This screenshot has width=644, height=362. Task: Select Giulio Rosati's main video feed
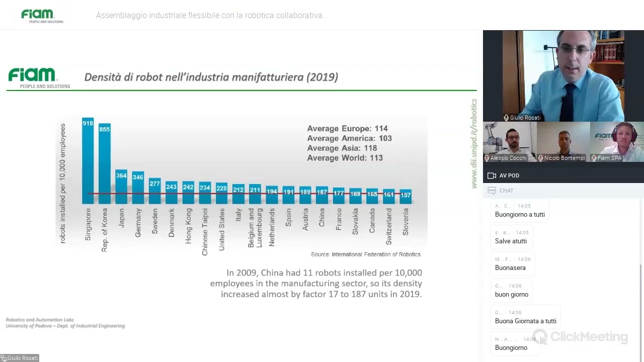[563, 76]
